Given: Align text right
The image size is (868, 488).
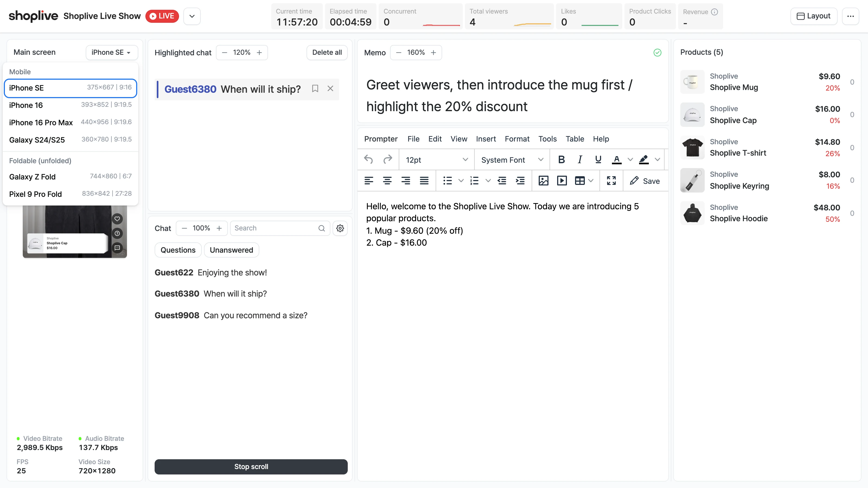Looking at the screenshot, I should click(x=406, y=181).
